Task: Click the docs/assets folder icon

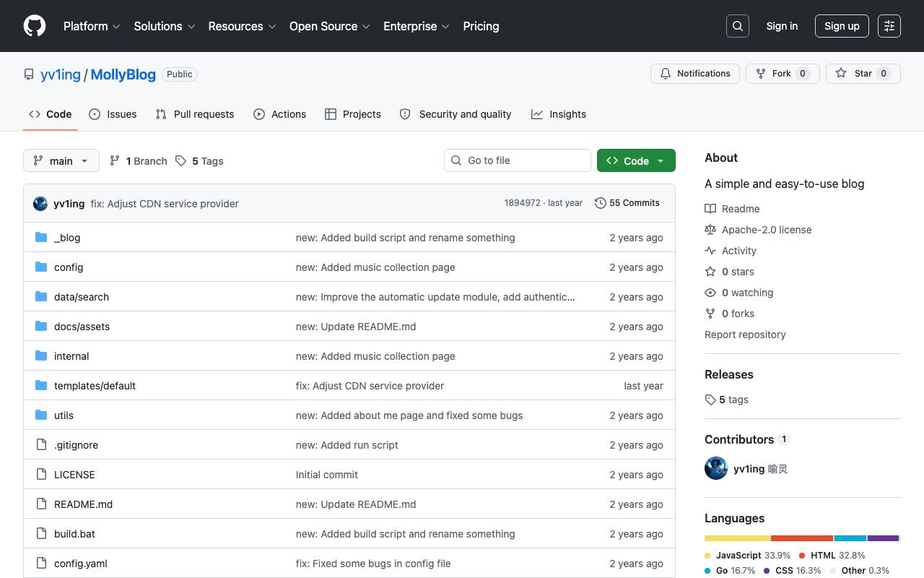Action: point(41,327)
